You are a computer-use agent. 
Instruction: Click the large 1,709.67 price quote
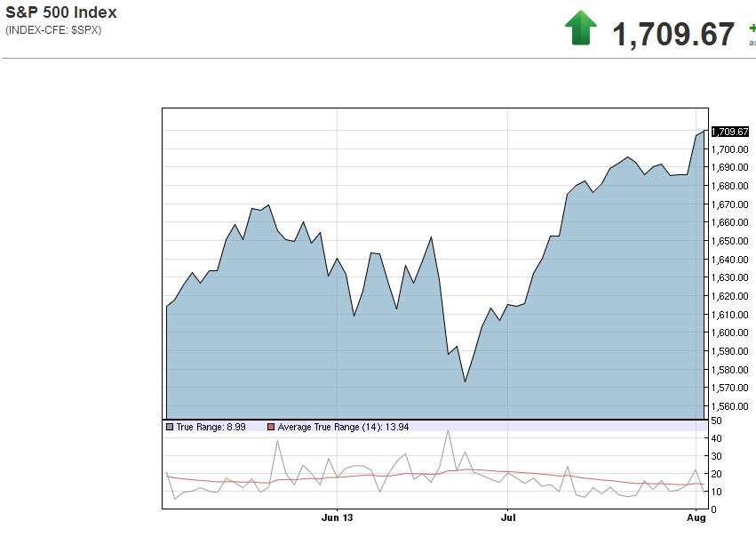673,34
